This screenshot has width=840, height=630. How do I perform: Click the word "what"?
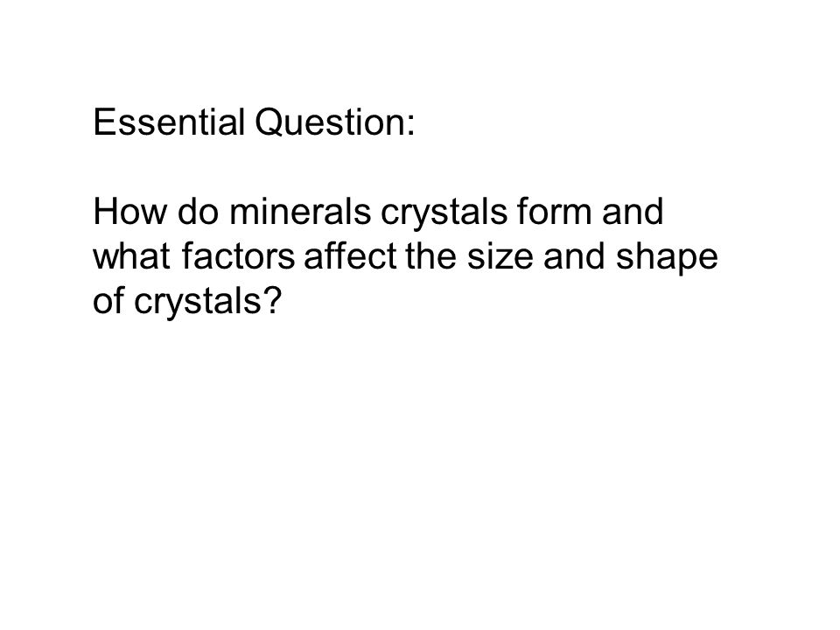[x=132, y=256]
